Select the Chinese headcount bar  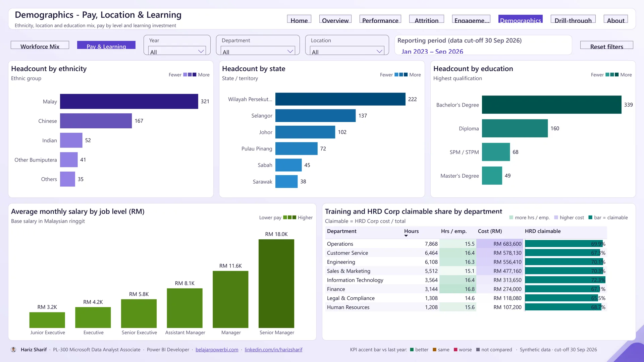(96, 121)
